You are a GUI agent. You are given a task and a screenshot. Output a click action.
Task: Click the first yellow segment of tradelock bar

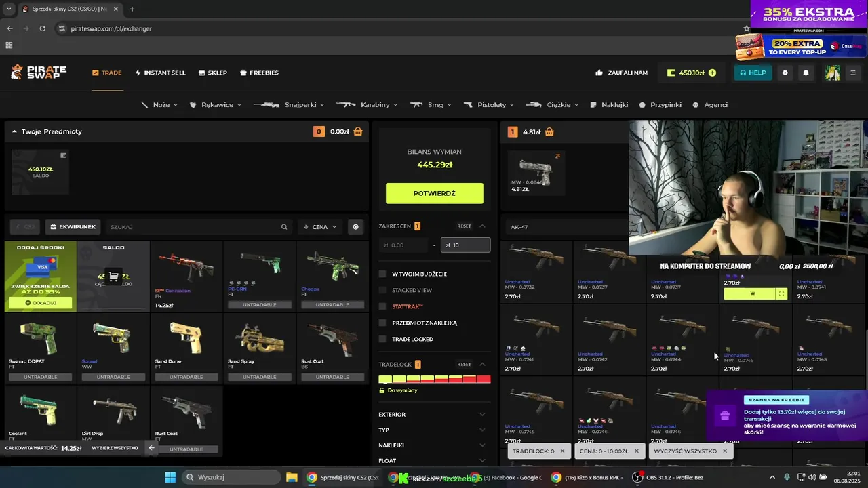tap(385, 379)
